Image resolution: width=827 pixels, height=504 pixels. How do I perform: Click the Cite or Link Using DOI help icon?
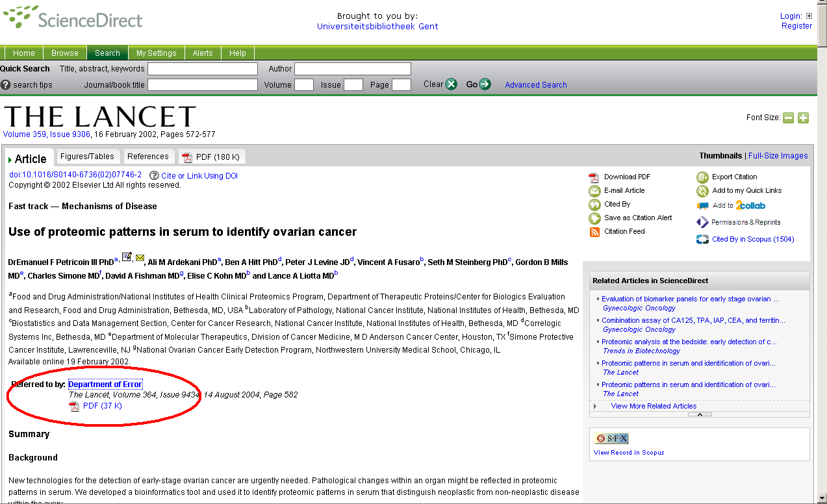click(154, 175)
